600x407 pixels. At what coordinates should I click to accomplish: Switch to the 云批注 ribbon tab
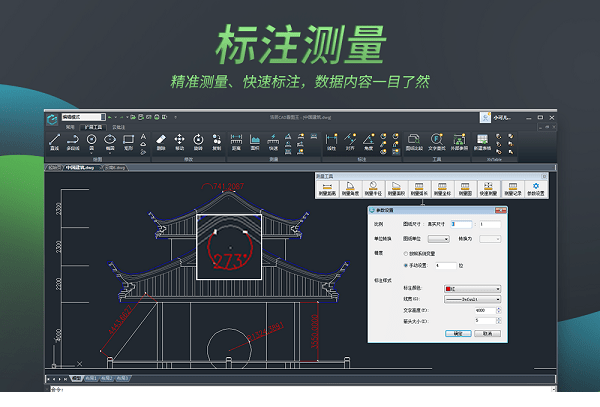(x=119, y=127)
